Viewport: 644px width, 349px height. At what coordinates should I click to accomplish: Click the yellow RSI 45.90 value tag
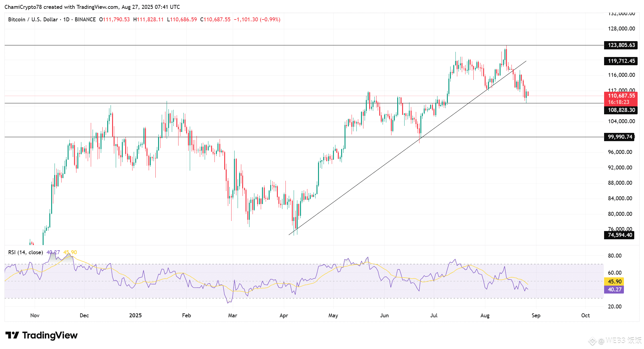614,282
